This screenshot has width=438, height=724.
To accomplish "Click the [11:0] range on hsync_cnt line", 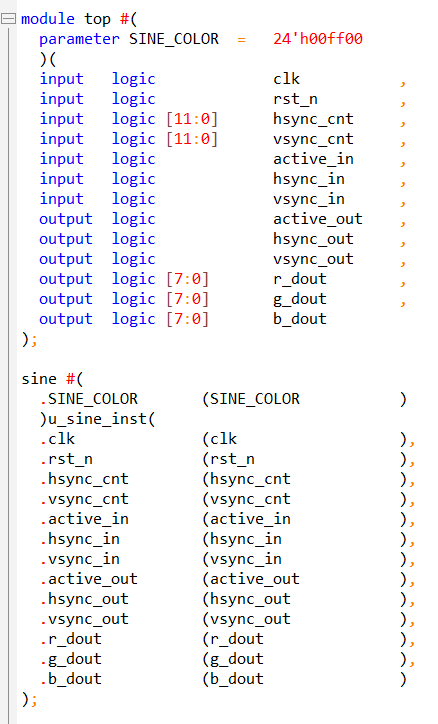I will pyautogui.click(x=192, y=119).
